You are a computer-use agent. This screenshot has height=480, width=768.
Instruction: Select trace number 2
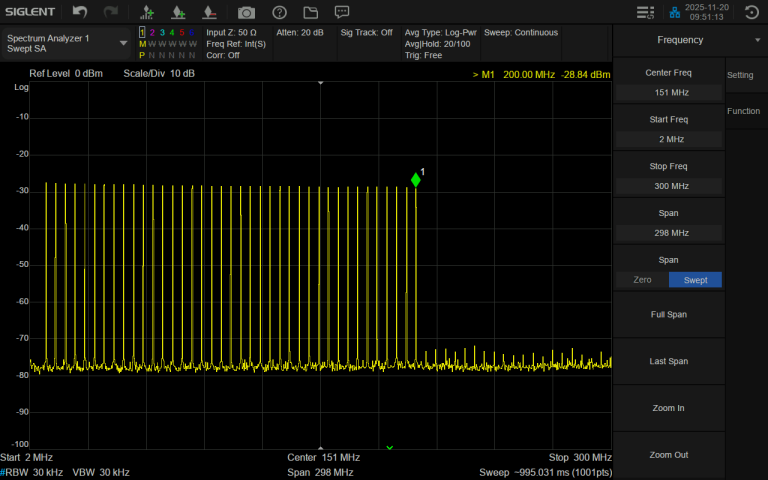point(151,32)
